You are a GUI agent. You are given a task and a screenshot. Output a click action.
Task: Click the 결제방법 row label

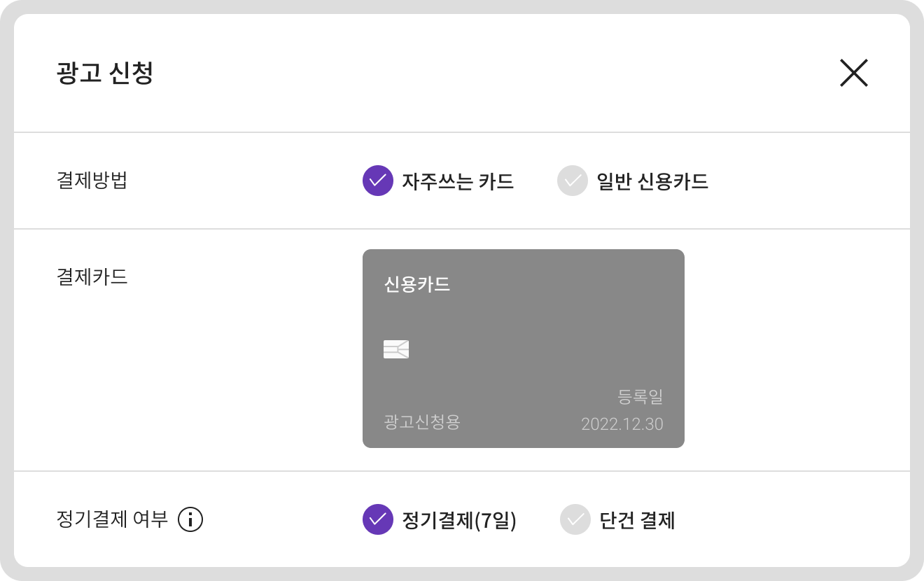point(92,181)
